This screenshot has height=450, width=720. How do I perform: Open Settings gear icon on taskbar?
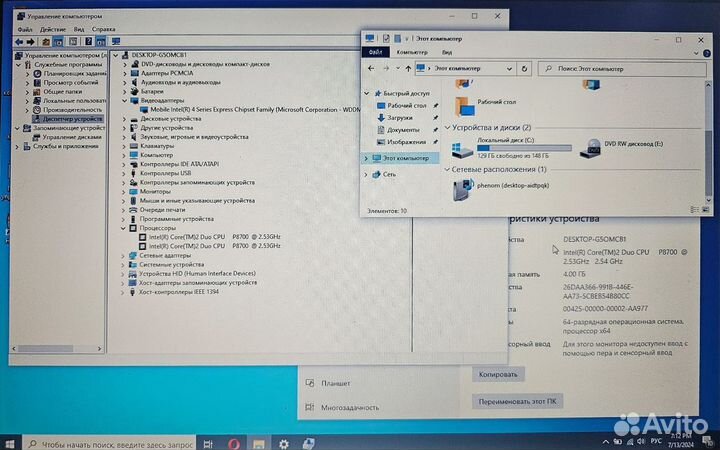click(284, 444)
